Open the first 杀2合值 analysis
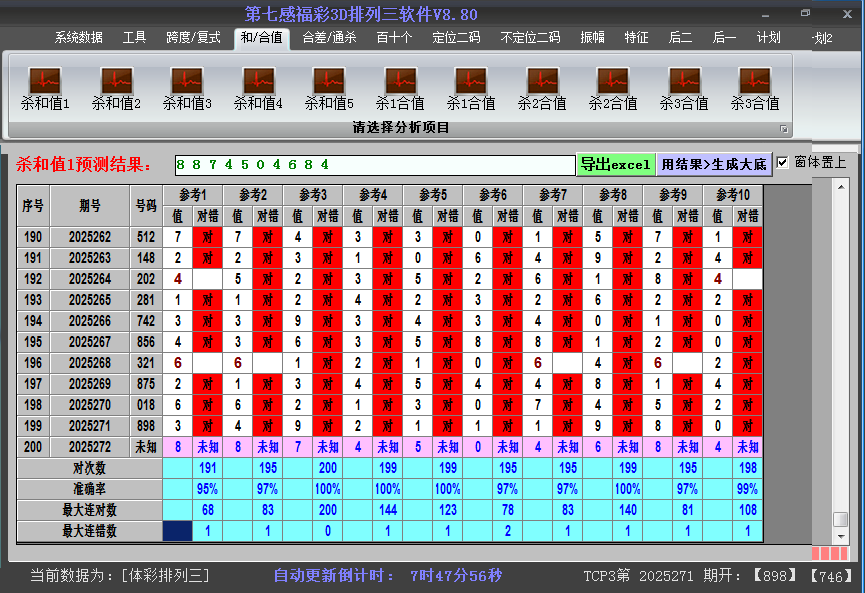The image size is (865, 593). coord(542,88)
